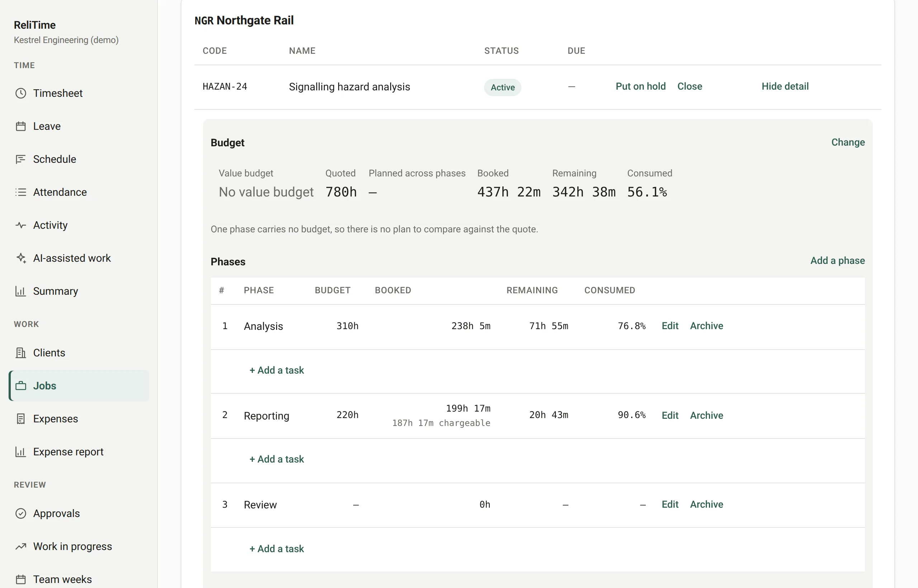The image size is (918, 588).
Task: Click the Clients building icon
Action: tap(21, 353)
